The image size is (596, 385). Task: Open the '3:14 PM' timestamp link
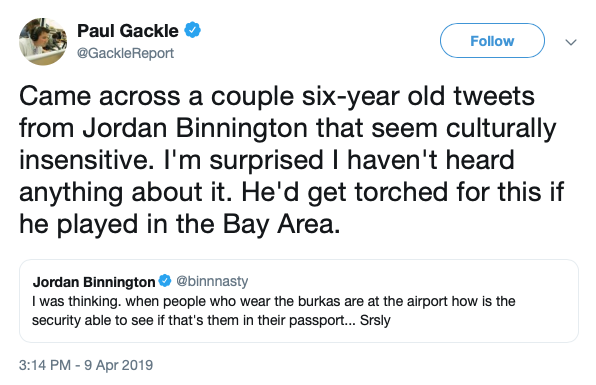[x=45, y=365]
